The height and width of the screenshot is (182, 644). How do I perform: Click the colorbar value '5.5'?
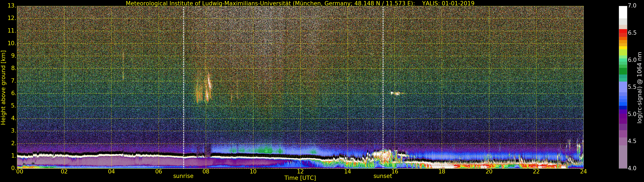632,87
